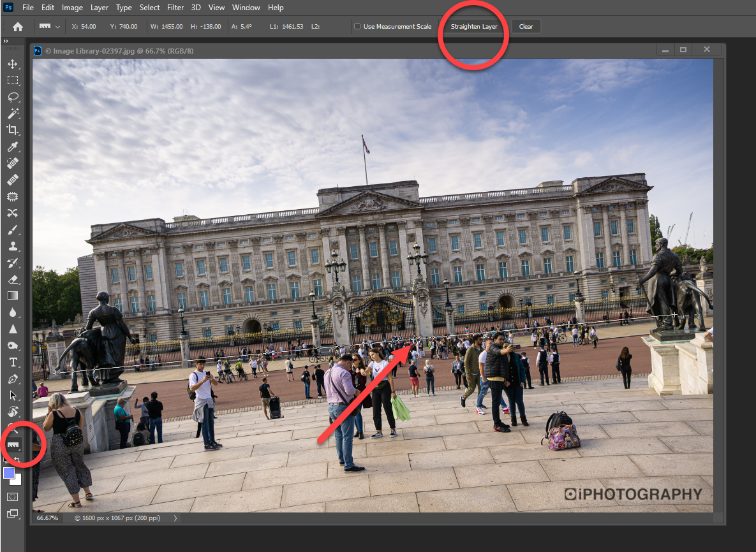
Task: Select the Lasso tool
Action: (13, 97)
